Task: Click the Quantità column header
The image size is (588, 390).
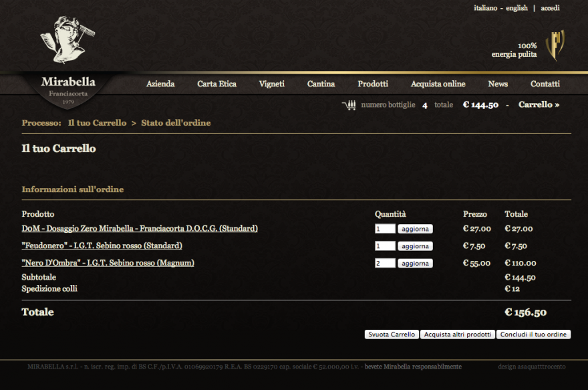Action: pyautogui.click(x=390, y=214)
